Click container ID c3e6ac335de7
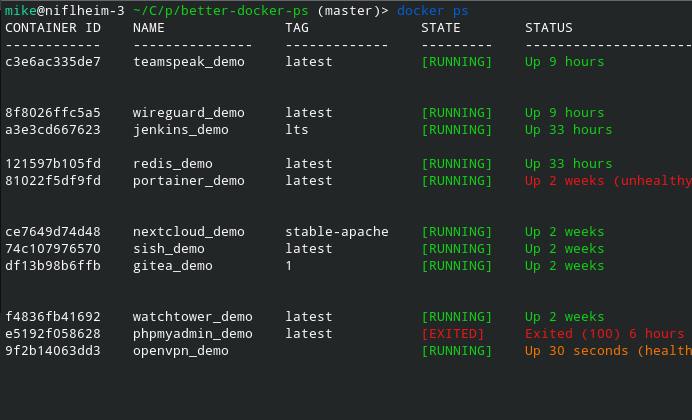Screen dimensions: 692x420 [x=53, y=62]
